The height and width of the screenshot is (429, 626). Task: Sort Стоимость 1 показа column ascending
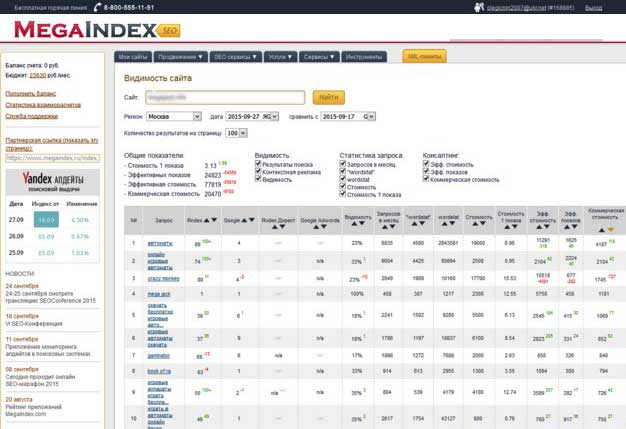(507, 227)
